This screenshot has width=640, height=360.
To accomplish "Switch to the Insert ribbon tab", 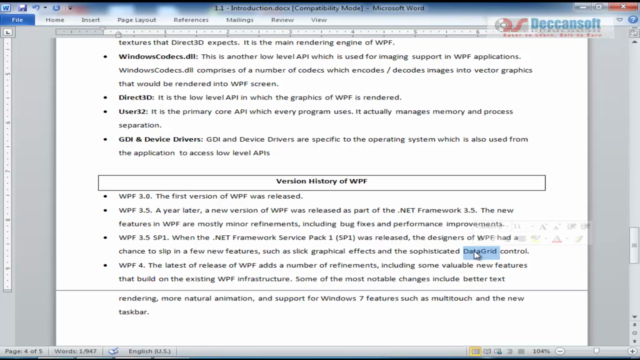I will [90, 20].
